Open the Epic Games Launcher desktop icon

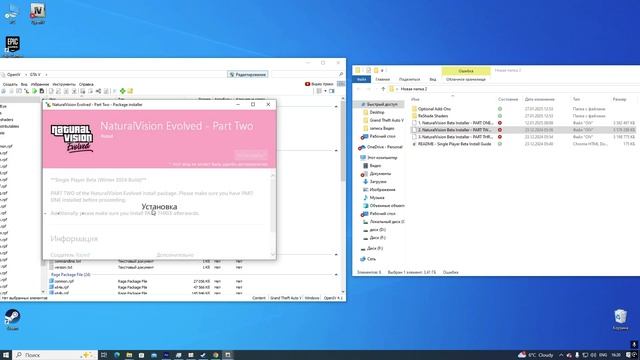coord(13,44)
